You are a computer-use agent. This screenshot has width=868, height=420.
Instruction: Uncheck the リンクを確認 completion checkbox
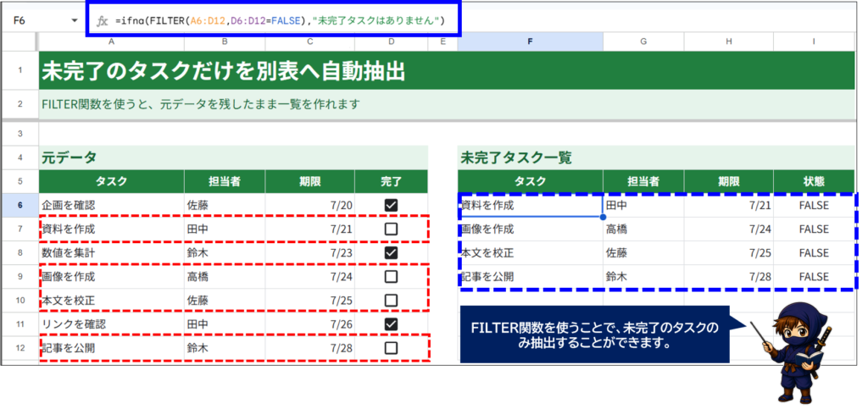click(391, 323)
